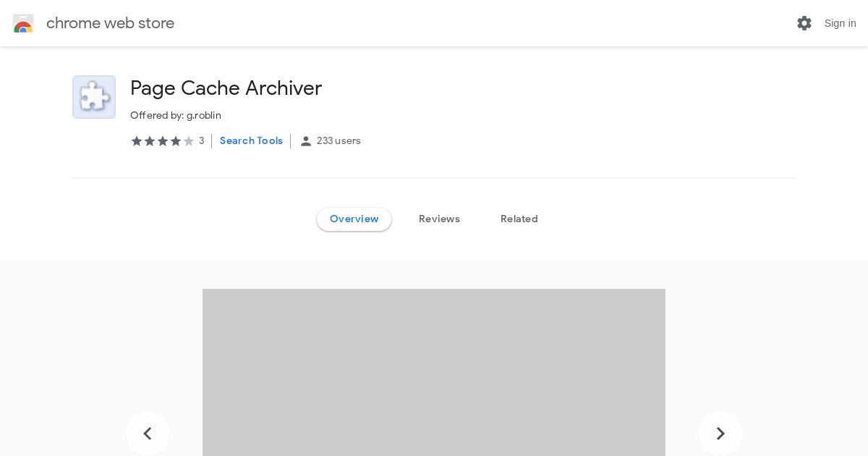Click the 'Page Cache Archiver' title

pos(226,88)
